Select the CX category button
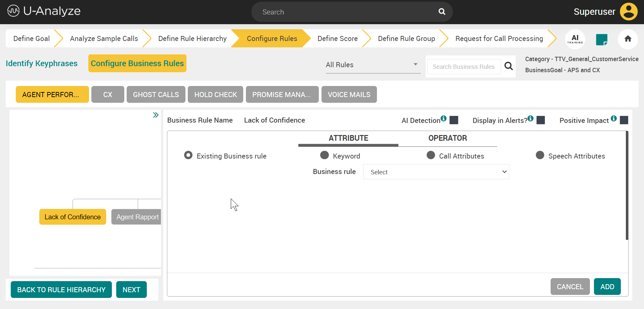The image size is (644, 309). 108,94
